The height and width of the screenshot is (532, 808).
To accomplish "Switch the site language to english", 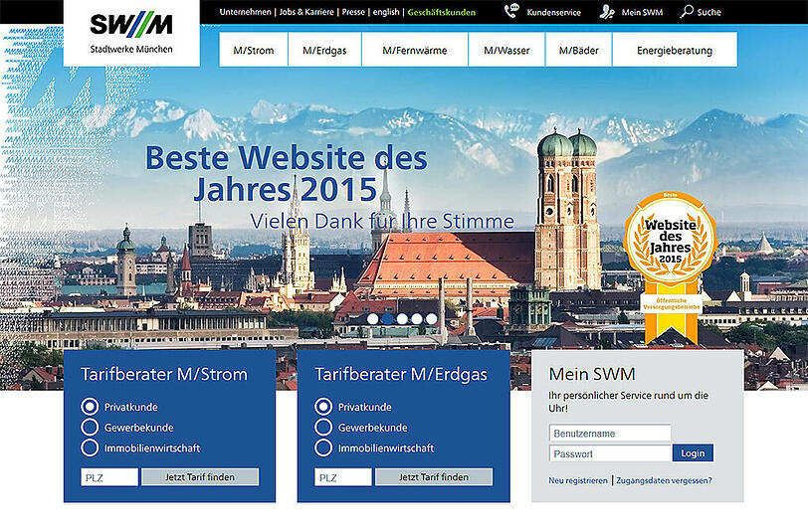I will point(386,12).
